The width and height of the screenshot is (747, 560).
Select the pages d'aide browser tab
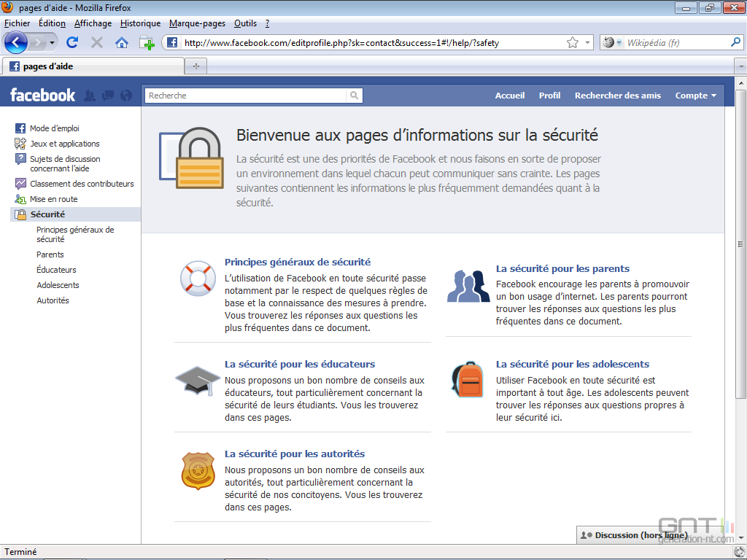point(93,66)
